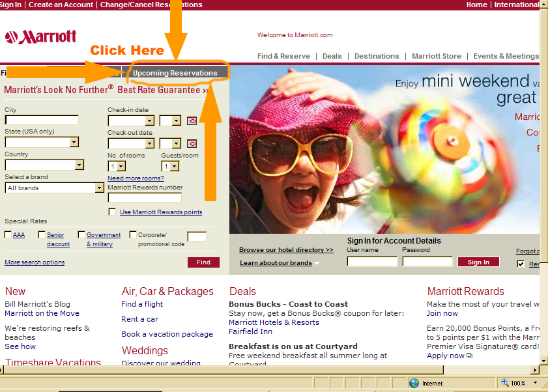Click the Home link in top bar
The image size is (548, 392).
coord(476,5)
